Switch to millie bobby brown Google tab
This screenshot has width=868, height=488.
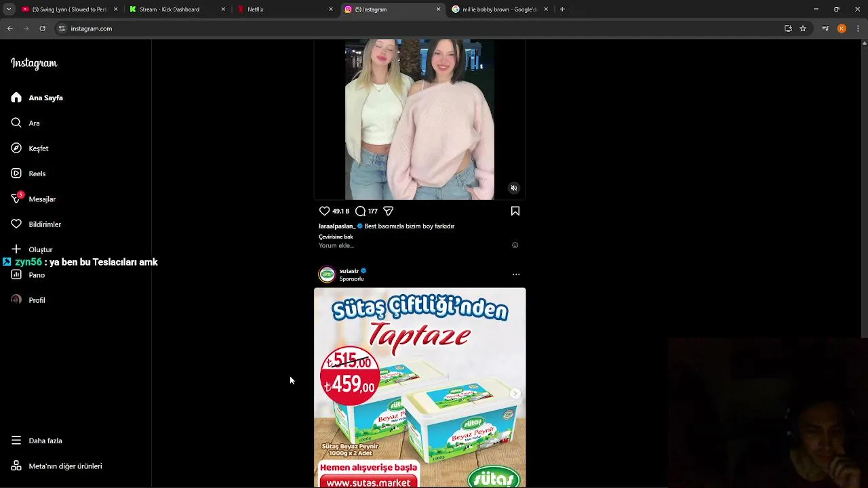[500, 9]
